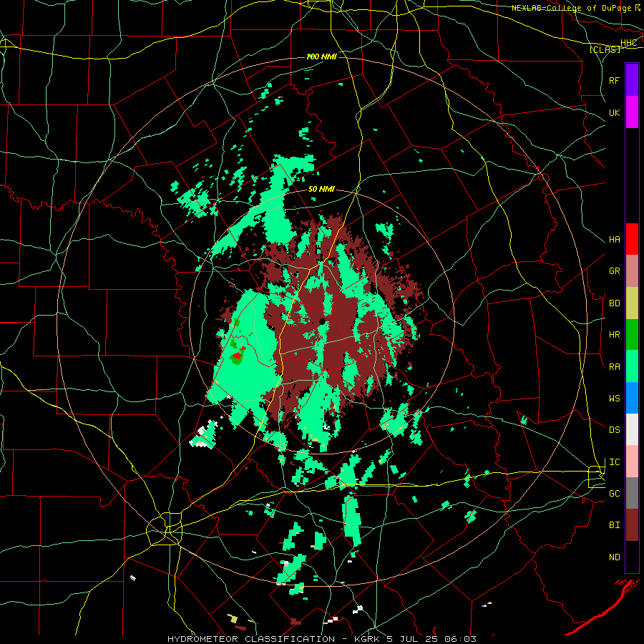Click the 'BD' legend label
This screenshot has width=644, height=644.
614,303
